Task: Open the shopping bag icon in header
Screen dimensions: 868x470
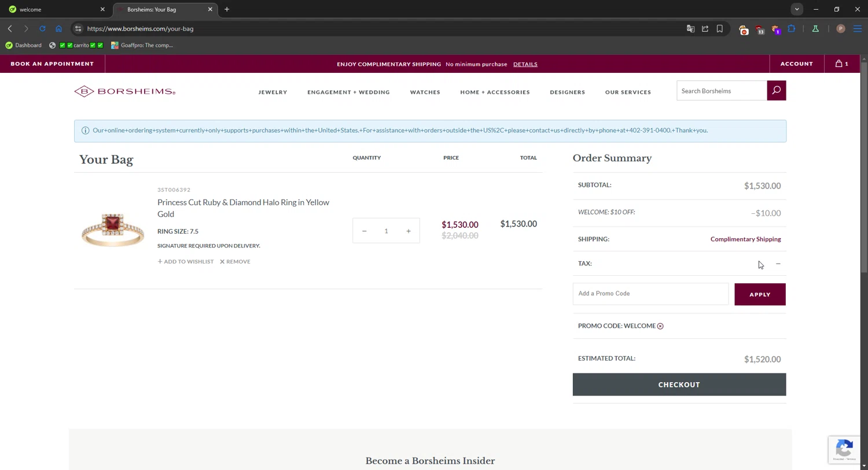Action: (x=841, y=64)
